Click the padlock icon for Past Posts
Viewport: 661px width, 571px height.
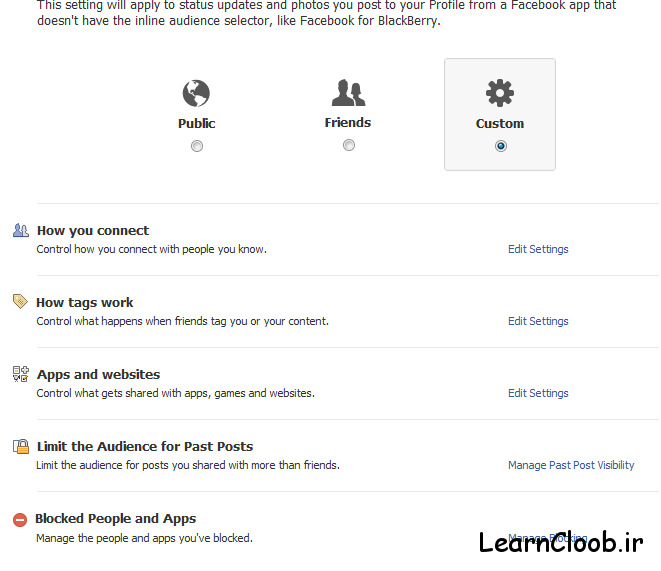21,446
